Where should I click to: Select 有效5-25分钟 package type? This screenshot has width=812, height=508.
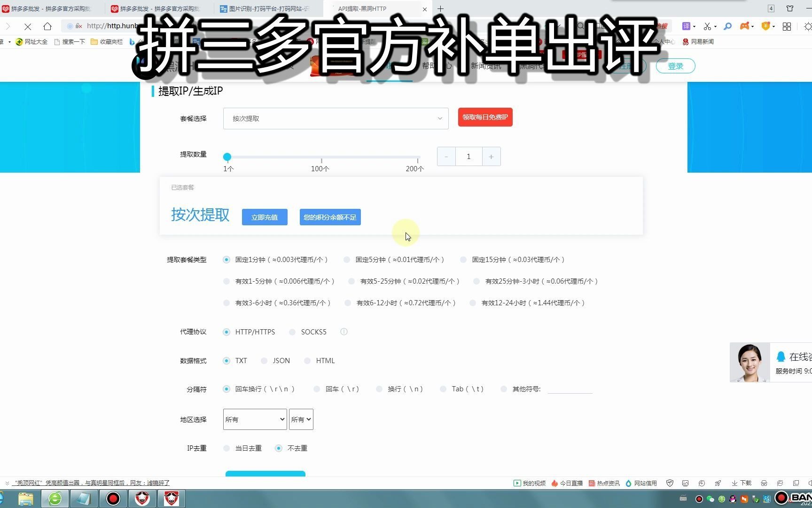[x=351, y=281]
